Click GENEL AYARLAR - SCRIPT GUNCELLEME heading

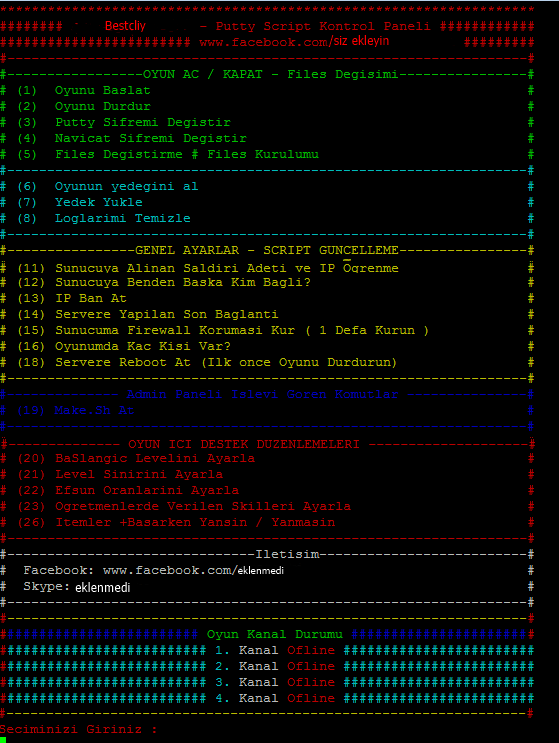point(267,250)
